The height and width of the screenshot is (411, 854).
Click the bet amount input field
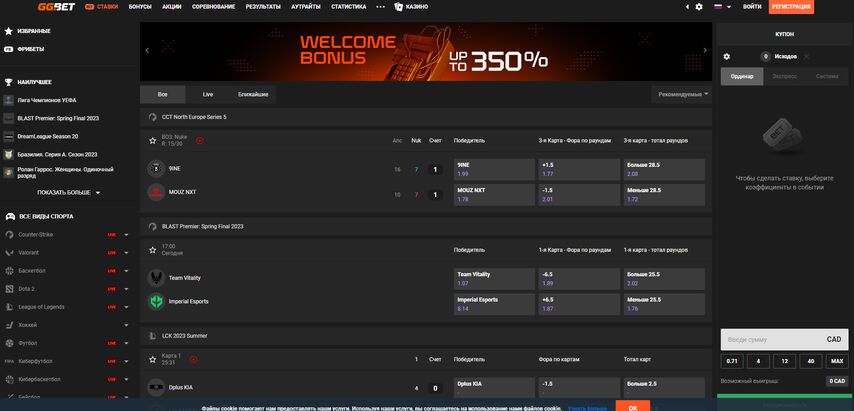coord(784,339)
